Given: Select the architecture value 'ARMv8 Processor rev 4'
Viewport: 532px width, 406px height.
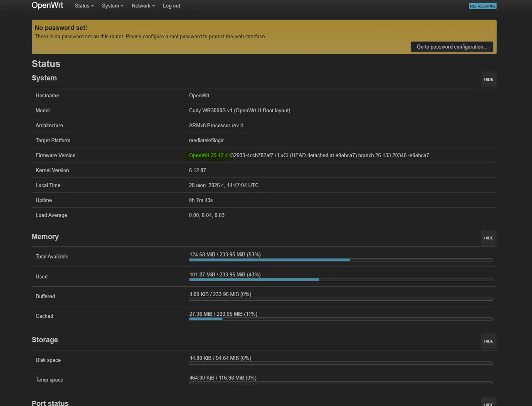Looking at the screenshot, I should click(216, 125).
